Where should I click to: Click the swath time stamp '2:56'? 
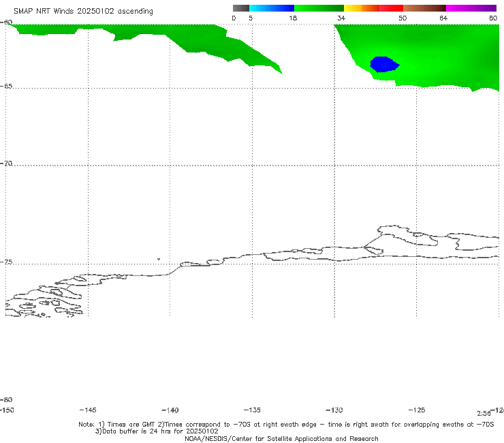[x=484, y=414]
